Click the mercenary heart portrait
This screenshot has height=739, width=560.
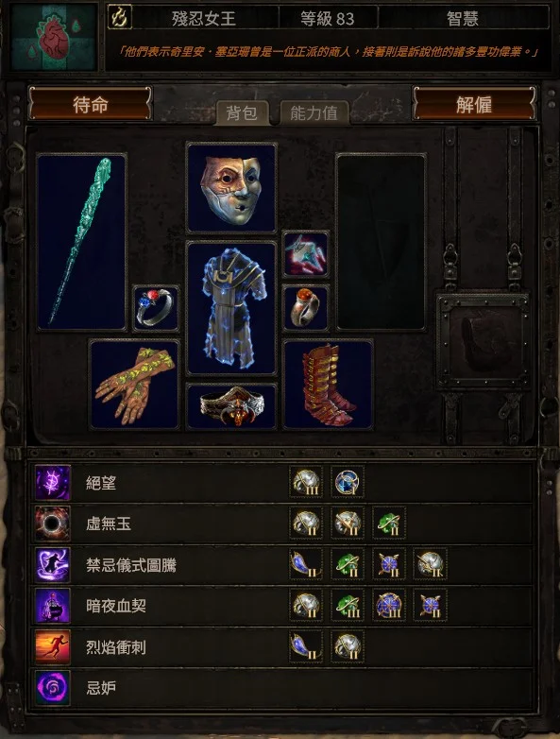pos(54,37)
